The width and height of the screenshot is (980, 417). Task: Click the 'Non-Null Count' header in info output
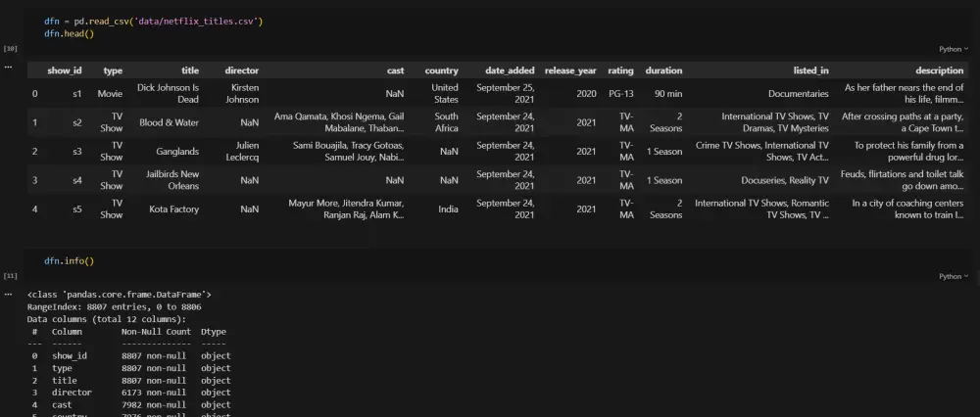(x=156, y=332)
